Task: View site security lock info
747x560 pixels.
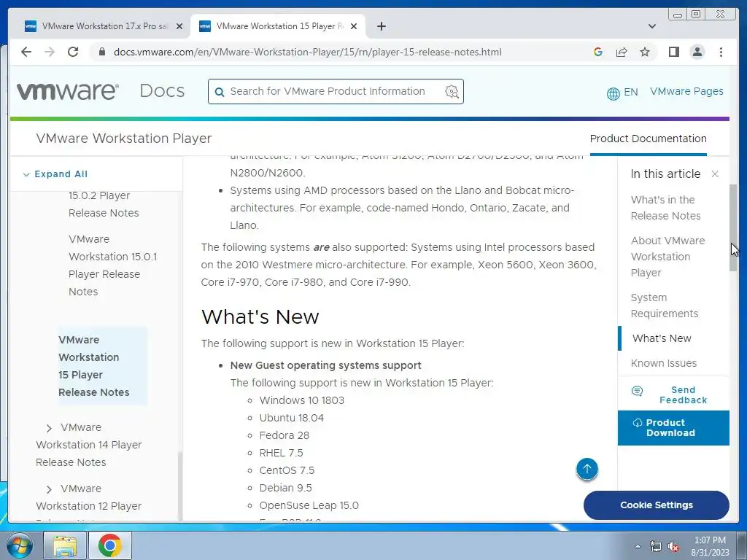Action: coord(101,52)
